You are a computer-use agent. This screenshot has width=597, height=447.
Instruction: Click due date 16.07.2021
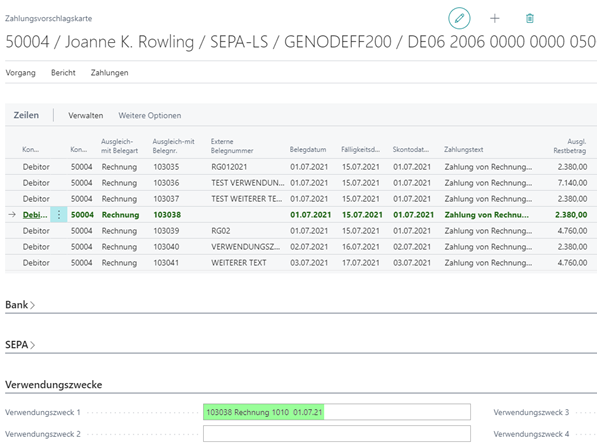[361, 247]
